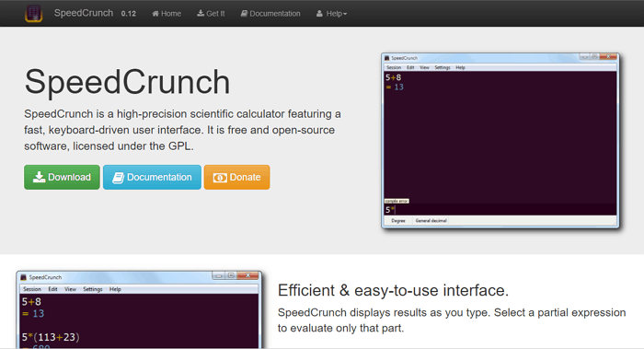
Task: Click the 0.12 version number in navbar
Action: tap(129, 14)
